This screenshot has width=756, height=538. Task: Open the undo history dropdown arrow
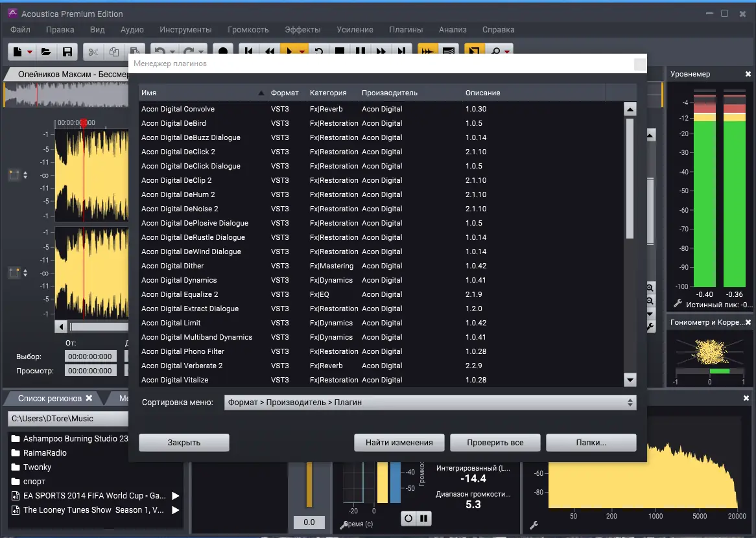click(x=172, y=52)
